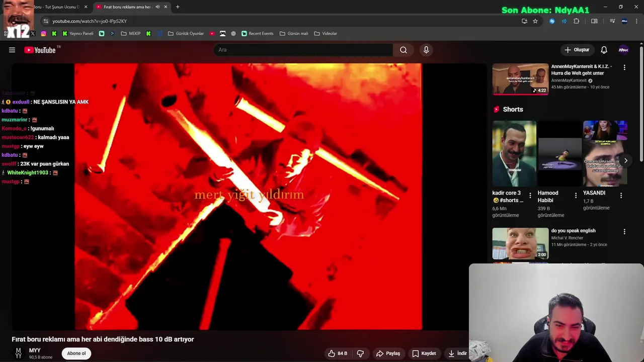644x362 pixels.
Task: Open the reading mode book icon
Action: pyautogui.click(x=594, y=21)
